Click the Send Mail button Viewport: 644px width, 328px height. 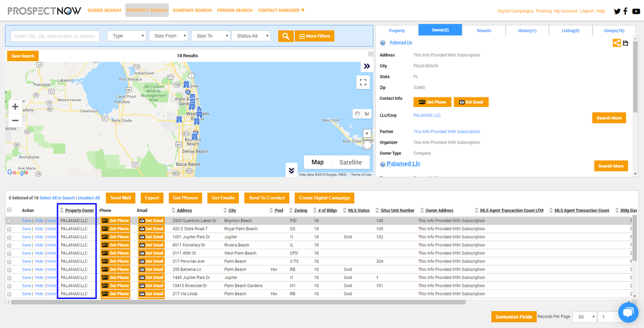click(x=121, y=198)
